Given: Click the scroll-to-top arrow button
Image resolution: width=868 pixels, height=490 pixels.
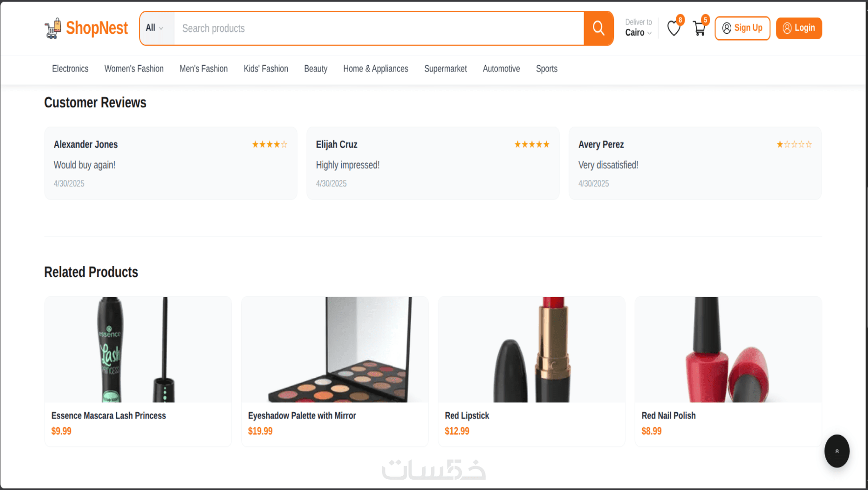Looking at the screenshot, I should coord(837,451).
